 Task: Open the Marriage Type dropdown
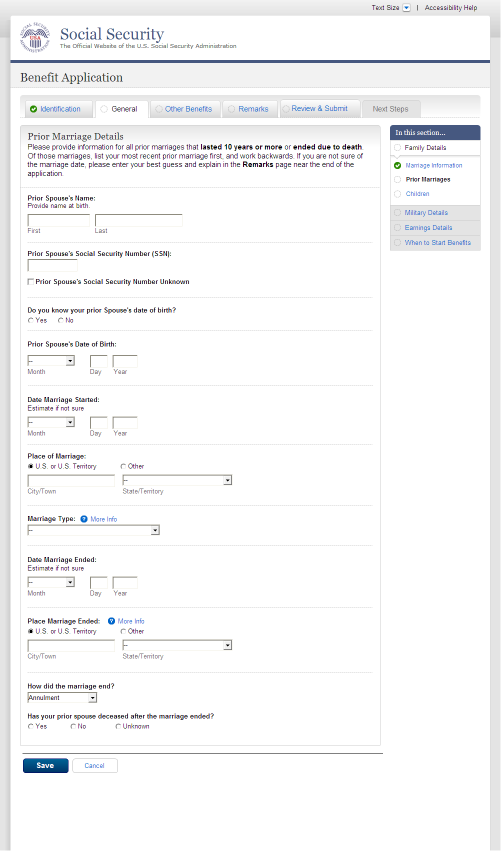click(155, 530)
